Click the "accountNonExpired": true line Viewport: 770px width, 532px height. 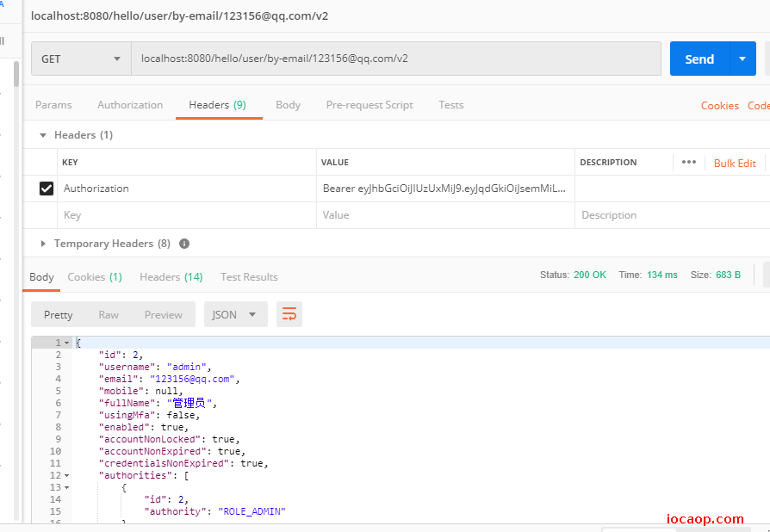click(172, 451)
